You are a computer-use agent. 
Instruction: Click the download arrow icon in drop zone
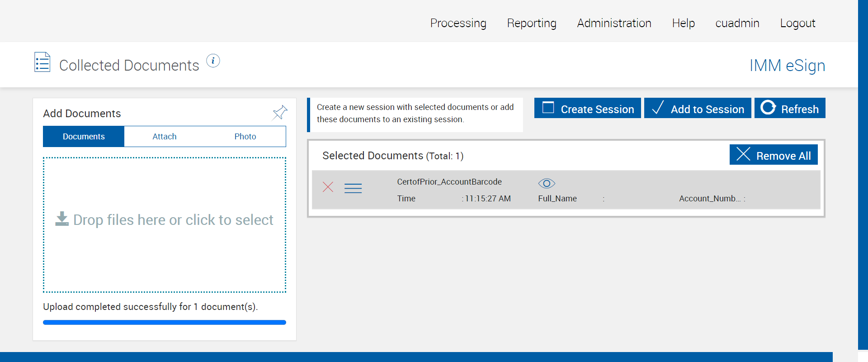click(x=62, y=219)
